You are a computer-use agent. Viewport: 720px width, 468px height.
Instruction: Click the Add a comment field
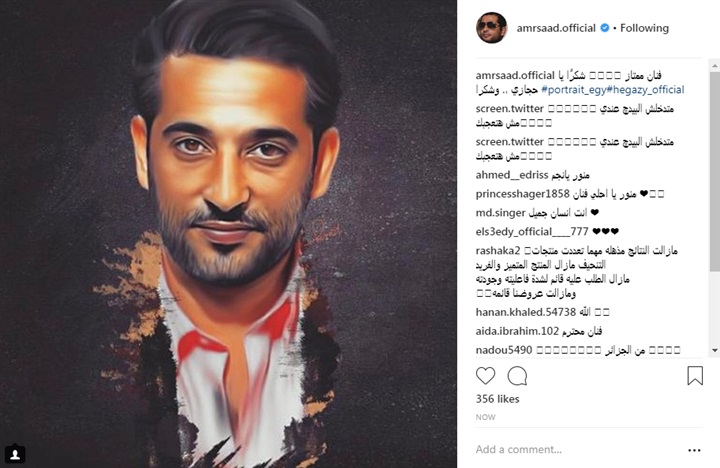(x=579, y=449)
